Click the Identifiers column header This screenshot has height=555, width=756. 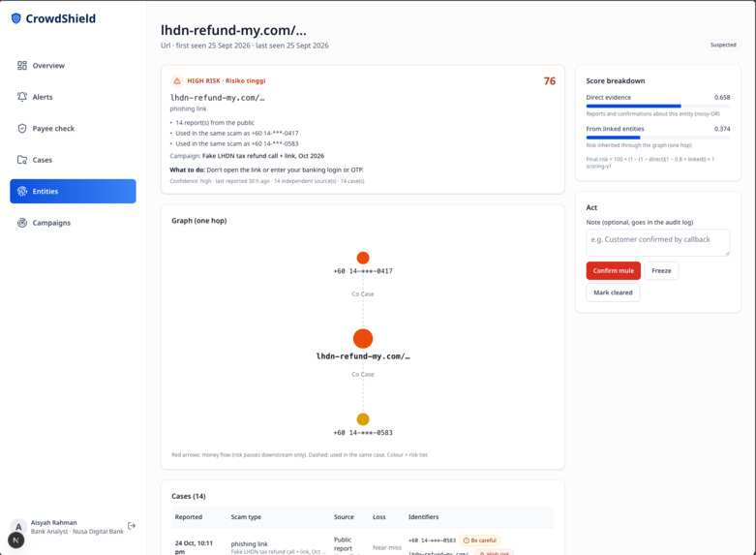click(x=423, y=517)
